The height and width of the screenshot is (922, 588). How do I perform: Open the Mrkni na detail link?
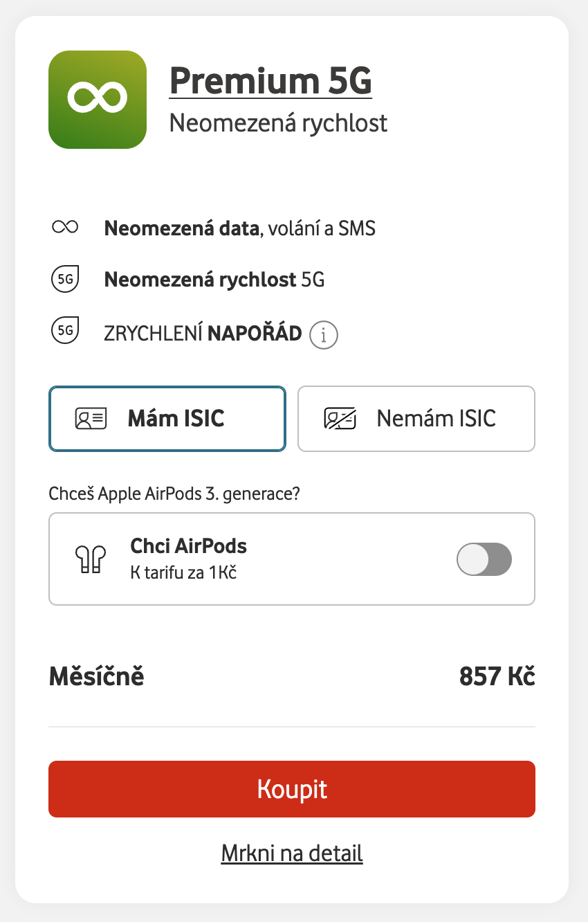292,853
